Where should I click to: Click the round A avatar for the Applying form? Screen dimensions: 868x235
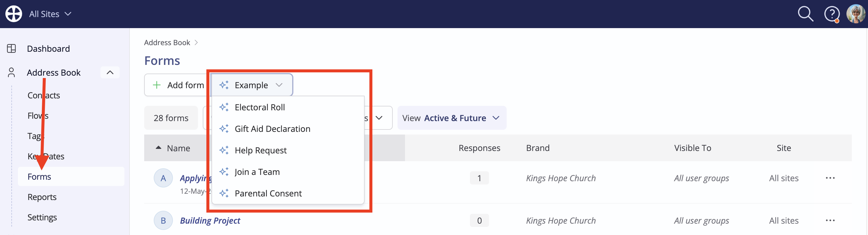(163, 178)
